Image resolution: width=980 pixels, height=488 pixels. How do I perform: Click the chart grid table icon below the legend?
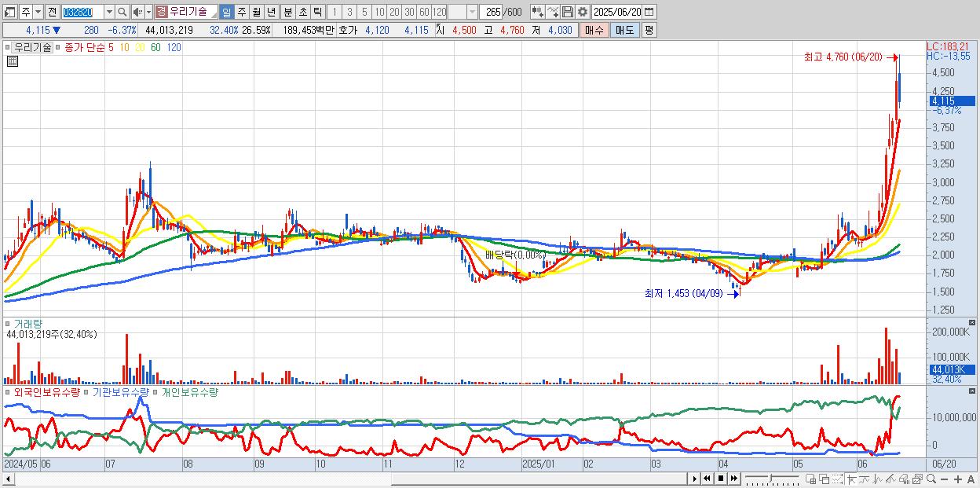click(x=13, y=62)
